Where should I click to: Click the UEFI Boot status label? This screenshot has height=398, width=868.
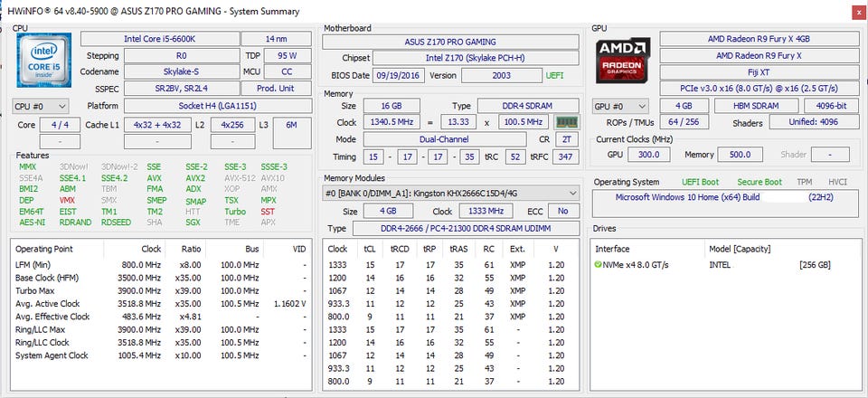(700, 182)
